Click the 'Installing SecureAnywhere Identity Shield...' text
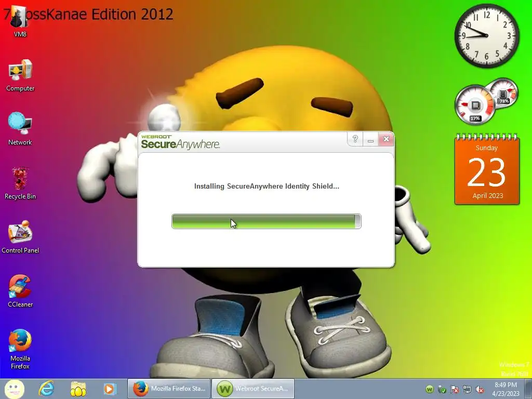This screenshot has height=399, width=532. point(267,187)
